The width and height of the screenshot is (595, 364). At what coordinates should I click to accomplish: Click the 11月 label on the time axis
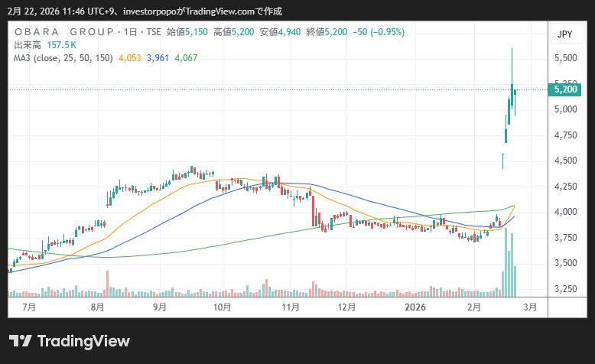(291, 307)
